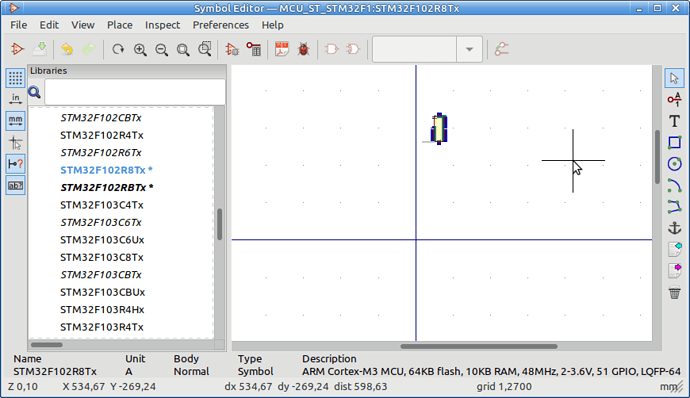Viewport: 690px width, 398px height.
Task: Run electrical rules check bug icon
Action: tap(303, 49)
